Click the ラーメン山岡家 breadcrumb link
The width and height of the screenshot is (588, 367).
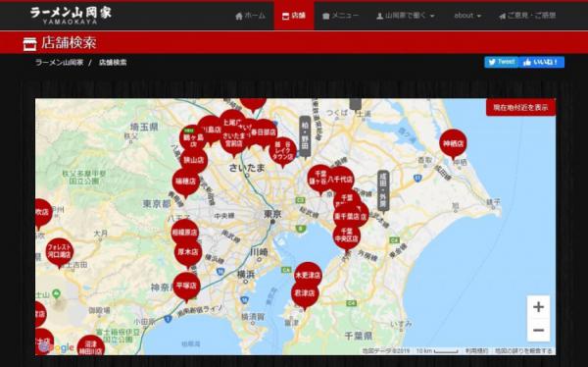coord(59,63)
